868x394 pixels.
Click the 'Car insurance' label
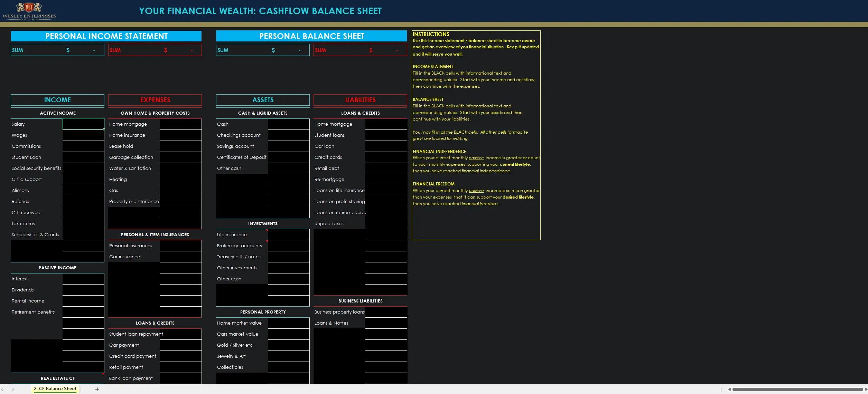124,257
